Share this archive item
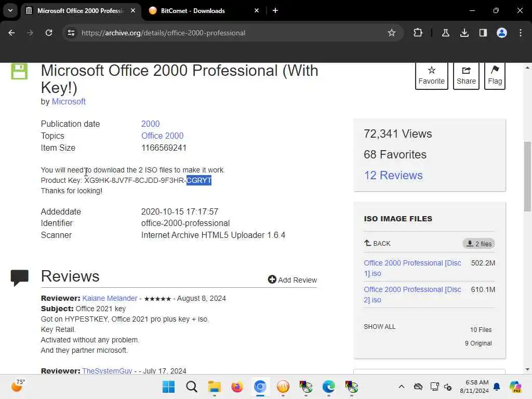The width and height of the screenshot is (532, 399). click(x=466, y=75)
